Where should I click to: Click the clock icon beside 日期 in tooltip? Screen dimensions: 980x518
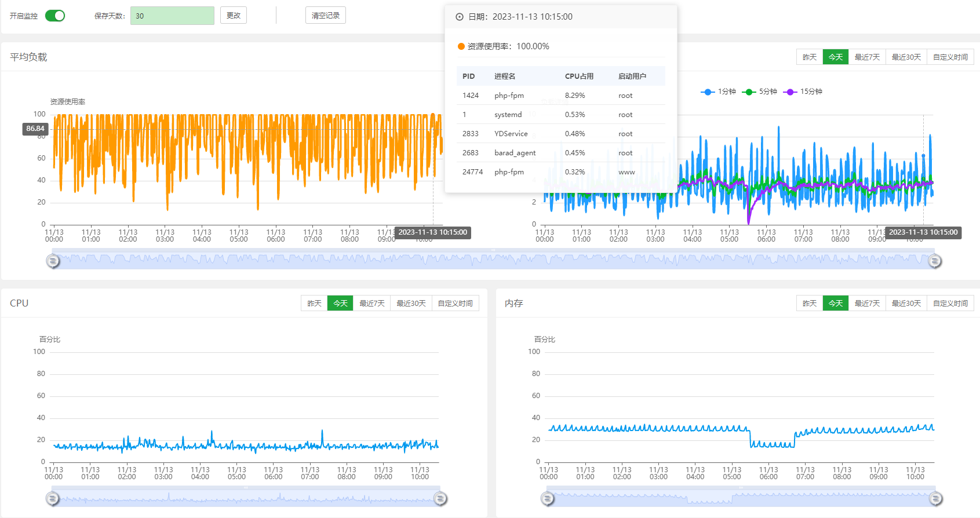[460, 17]
